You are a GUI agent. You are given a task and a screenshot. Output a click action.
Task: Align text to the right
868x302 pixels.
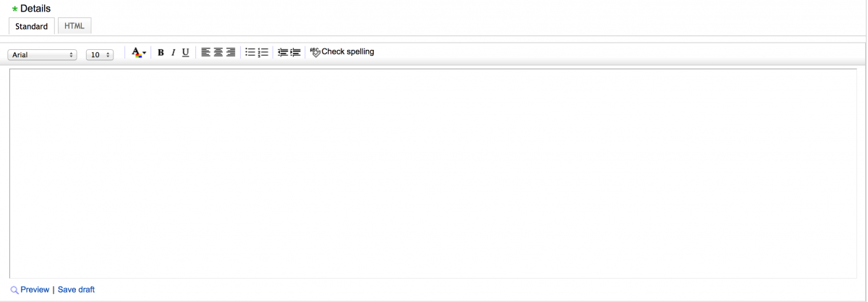231,53
